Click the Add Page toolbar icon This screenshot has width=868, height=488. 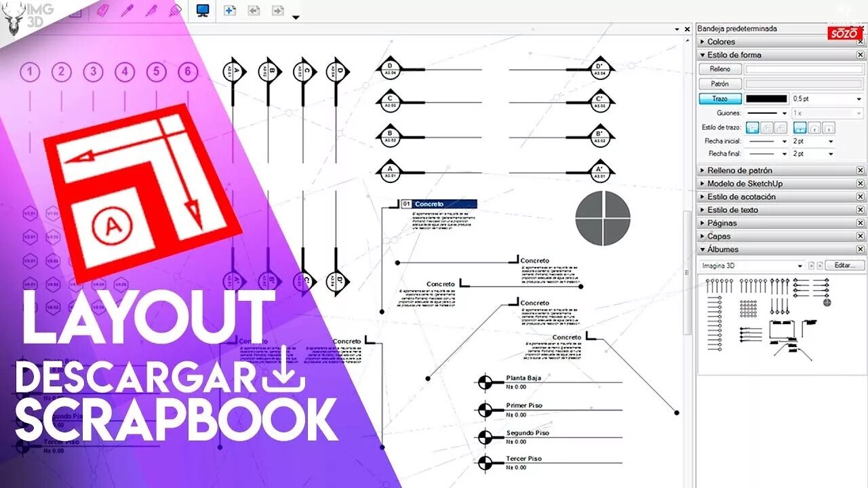(230, 11)
